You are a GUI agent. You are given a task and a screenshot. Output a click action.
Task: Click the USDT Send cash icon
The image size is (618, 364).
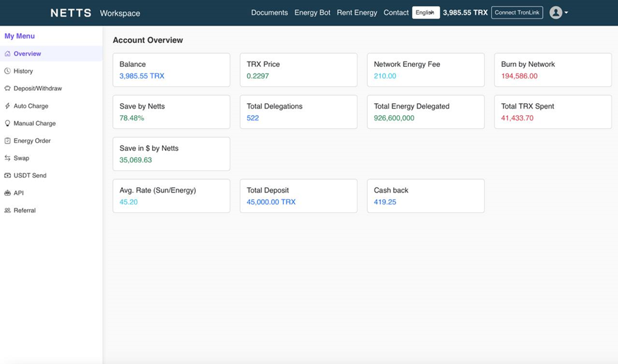click(x=7, y=175)
